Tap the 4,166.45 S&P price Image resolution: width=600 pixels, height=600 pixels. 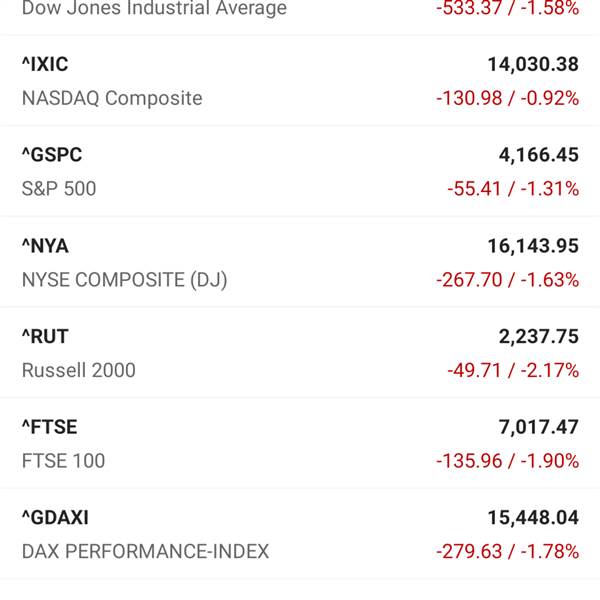538,155
